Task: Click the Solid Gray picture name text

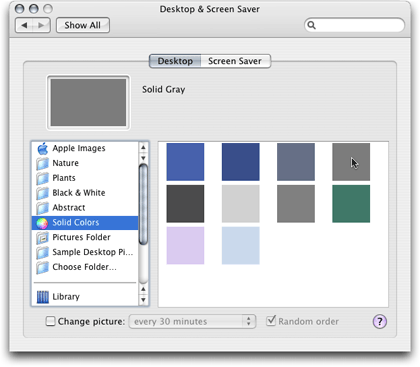Action: [x=164, y=90]
